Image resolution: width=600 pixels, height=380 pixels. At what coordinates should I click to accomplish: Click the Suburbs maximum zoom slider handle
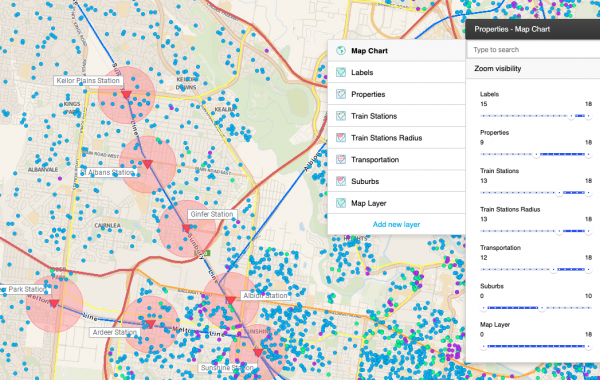point(542,308)
